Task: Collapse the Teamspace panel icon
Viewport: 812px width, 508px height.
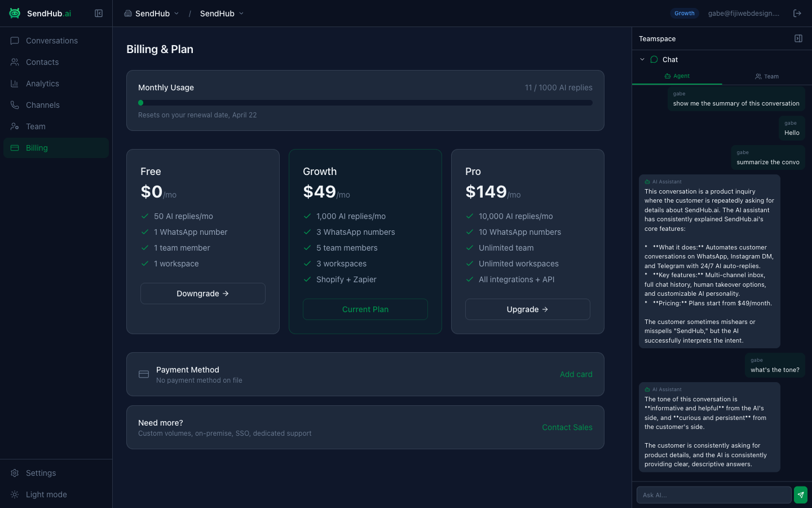Action: (798, 38)
